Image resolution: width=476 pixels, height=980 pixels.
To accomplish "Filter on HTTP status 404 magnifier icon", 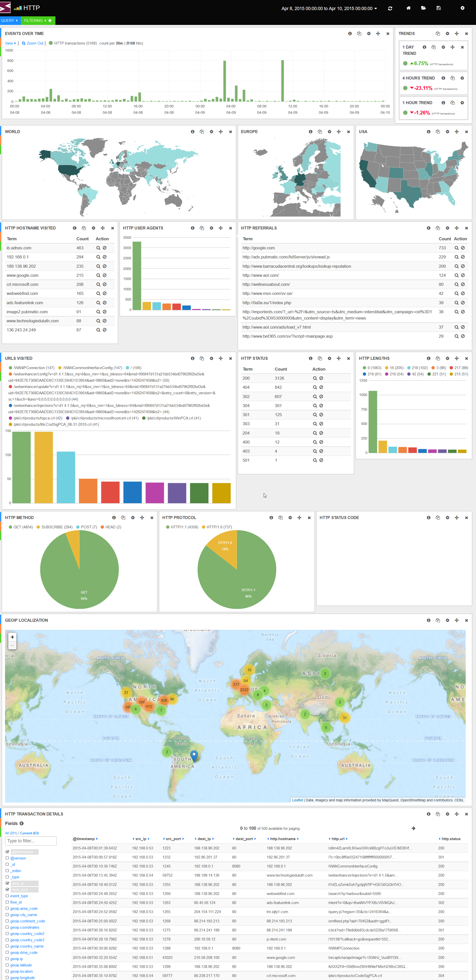I will (315, 387).
